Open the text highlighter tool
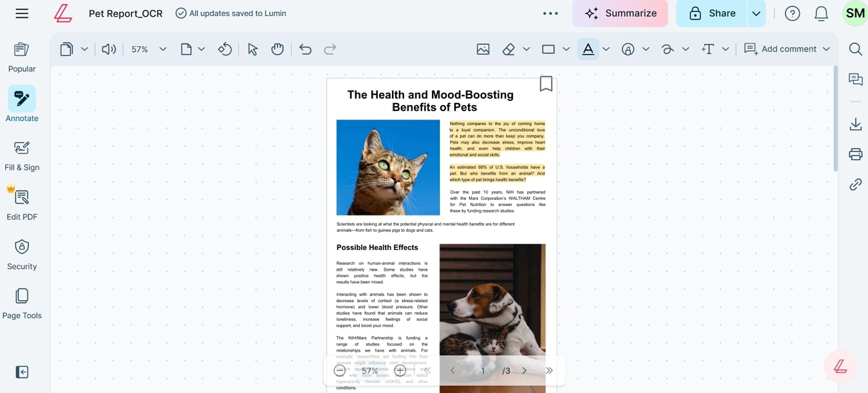This screenshot has height=393, width=868. (587, 48)
